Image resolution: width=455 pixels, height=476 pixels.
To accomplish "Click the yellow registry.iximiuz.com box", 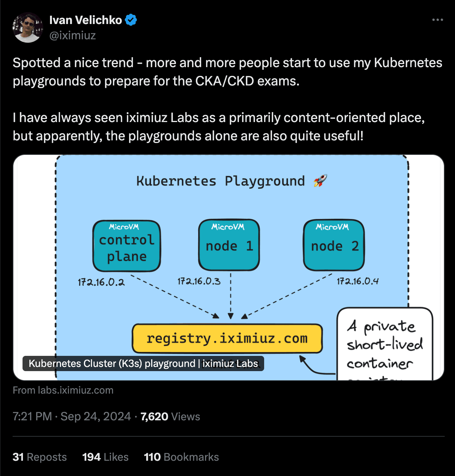I will [227, 338].
